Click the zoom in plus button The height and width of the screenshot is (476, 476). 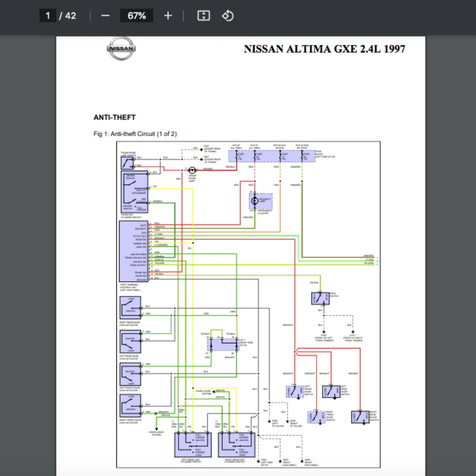pos(168,16)
